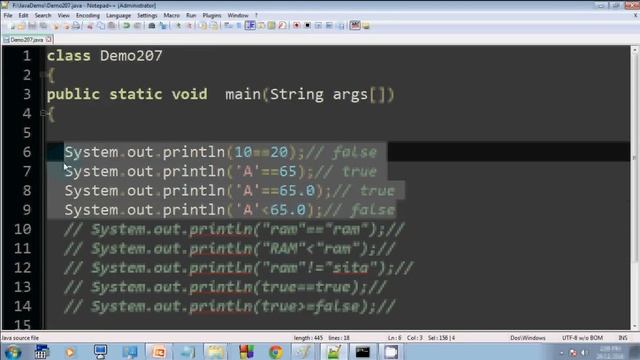Open Google Chrome from the taskbar
Screen dimensions: 640x360
[276, 352]
